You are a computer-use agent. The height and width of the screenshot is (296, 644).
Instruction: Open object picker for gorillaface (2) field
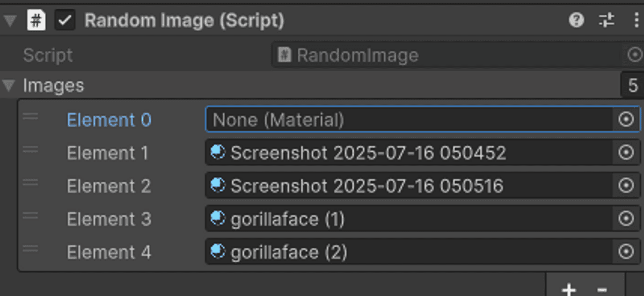coord(626,252)
